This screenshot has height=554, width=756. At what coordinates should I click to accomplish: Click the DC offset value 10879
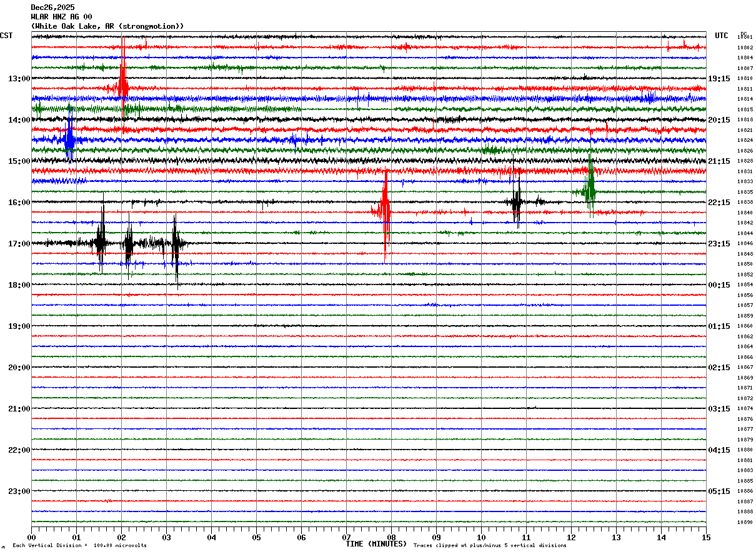(x=744, y=440)
